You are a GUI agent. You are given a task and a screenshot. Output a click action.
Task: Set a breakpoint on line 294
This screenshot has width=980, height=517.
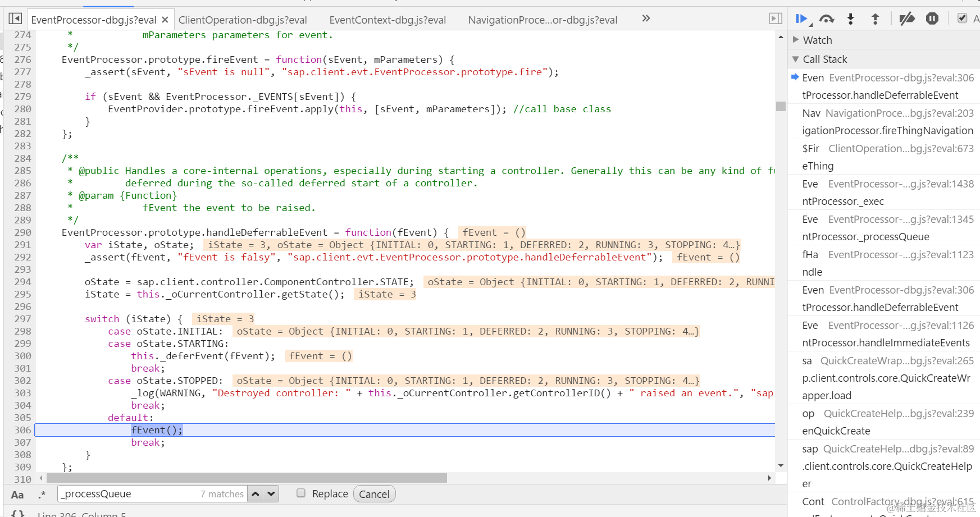22,282
